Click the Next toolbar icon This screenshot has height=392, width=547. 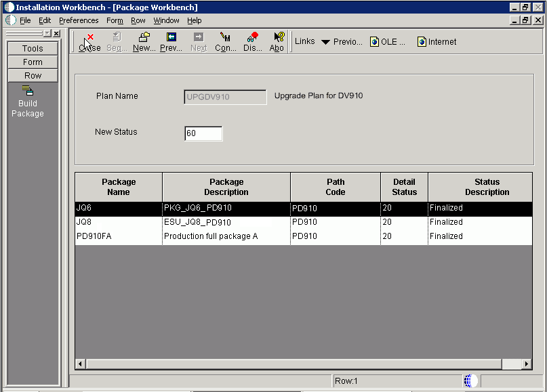coord(199,42)
